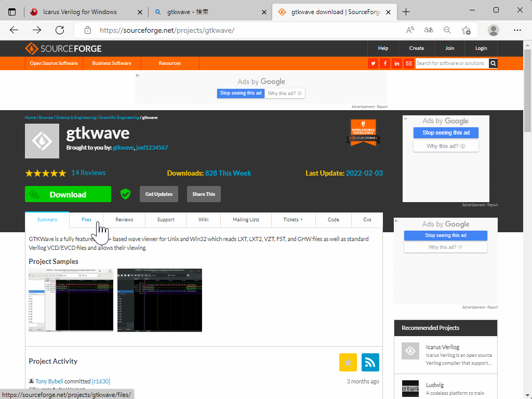Image resolution: width=532 pixels, height=399 pixels.
Task: Open the Files tab
Action: [86, 220]
